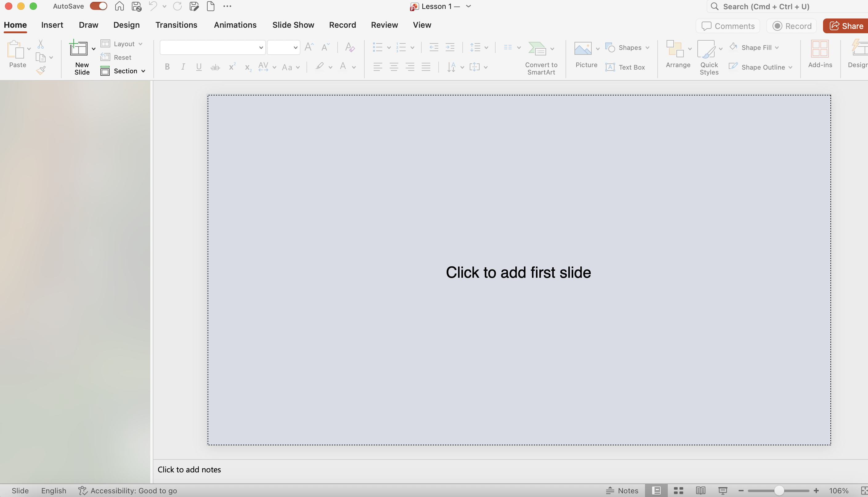The image size is (868, 497).
Task: Click the zoom slider handle
Action: (779, 491)
